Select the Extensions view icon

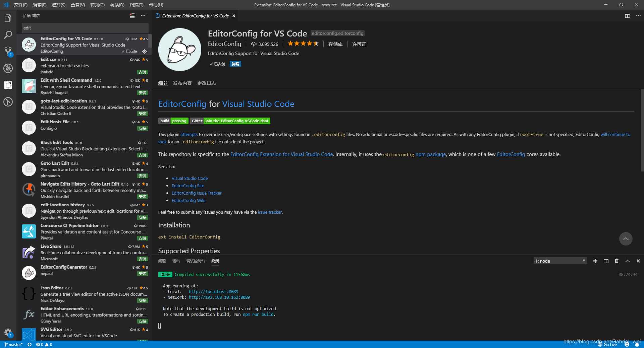(8, 85)
